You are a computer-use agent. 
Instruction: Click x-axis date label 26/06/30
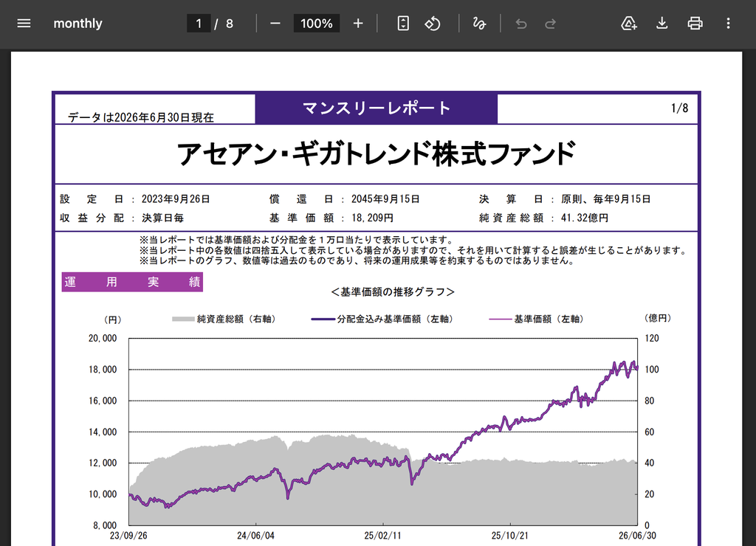point(637,536)
